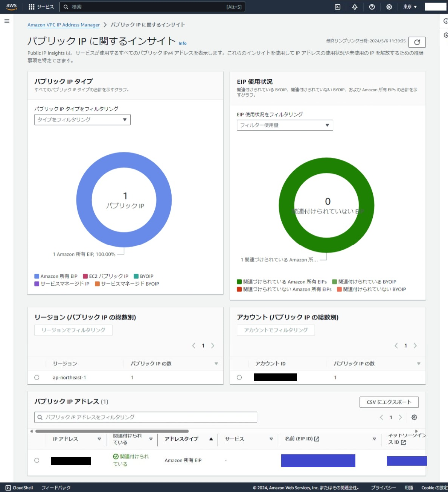Go to next page in Regions table
The width and height of the screenshot is (448, 492).
(x=213, y=346)
